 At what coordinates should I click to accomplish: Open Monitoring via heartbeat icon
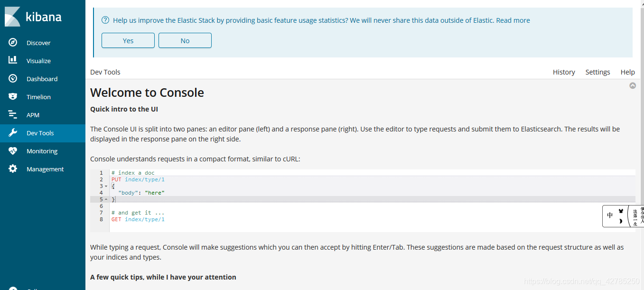(13, 151)
